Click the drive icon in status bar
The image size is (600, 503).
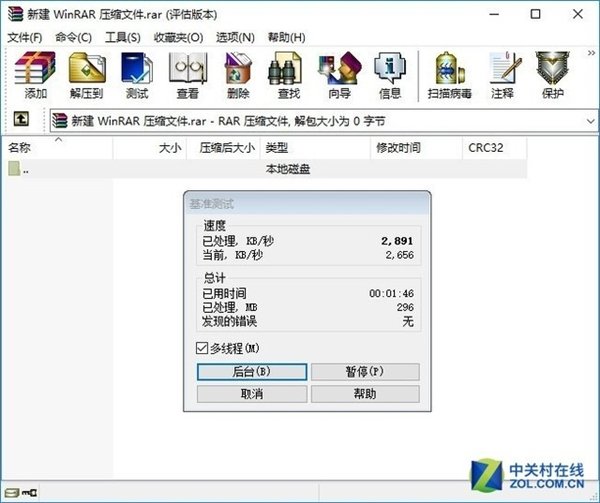11,492
